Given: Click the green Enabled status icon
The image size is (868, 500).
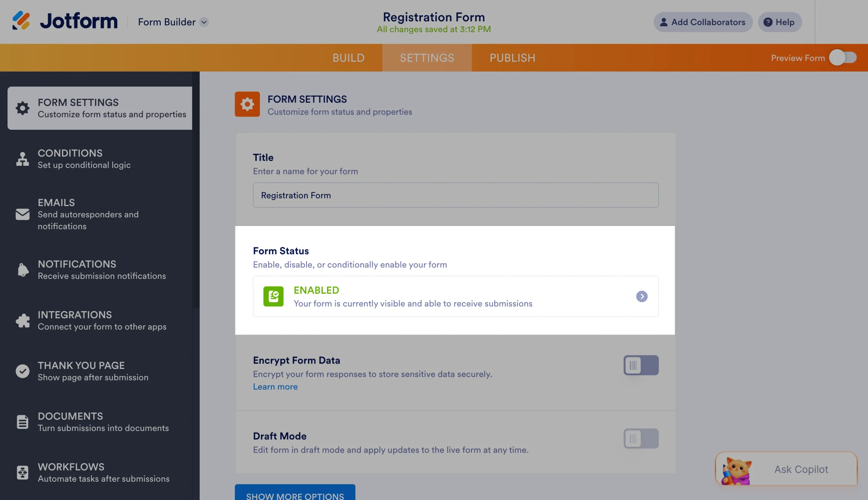Looking at the screenshot, I should point(274,296).
